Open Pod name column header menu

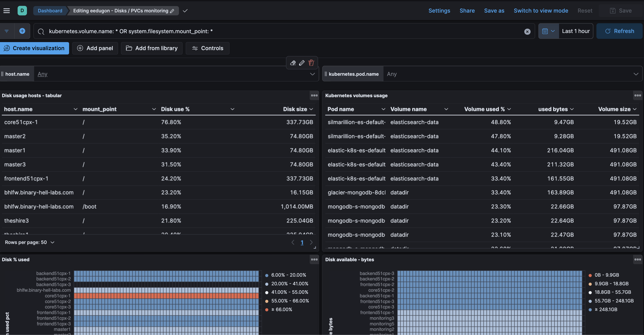383,109
